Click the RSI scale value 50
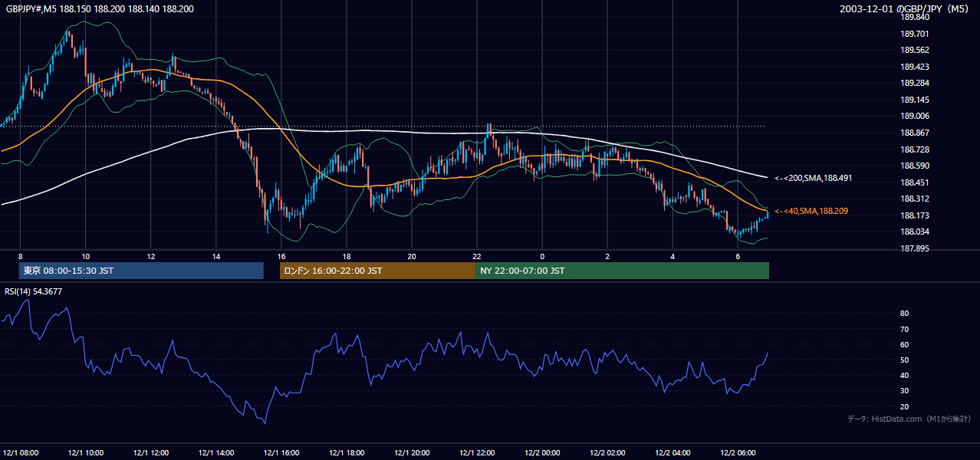The image size is (980, 460). click(x=904, y=360)
